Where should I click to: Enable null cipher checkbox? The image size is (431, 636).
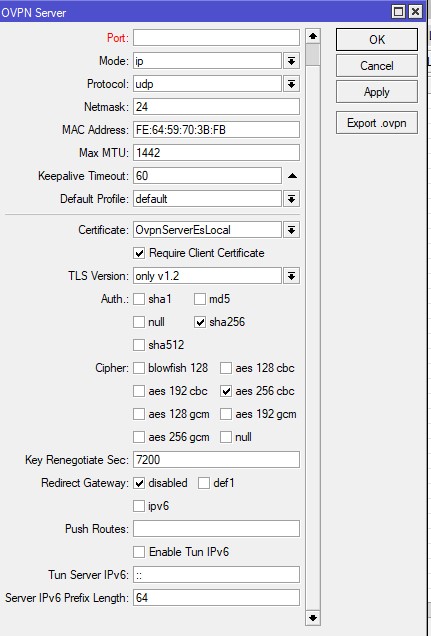[x=226, y=437]
